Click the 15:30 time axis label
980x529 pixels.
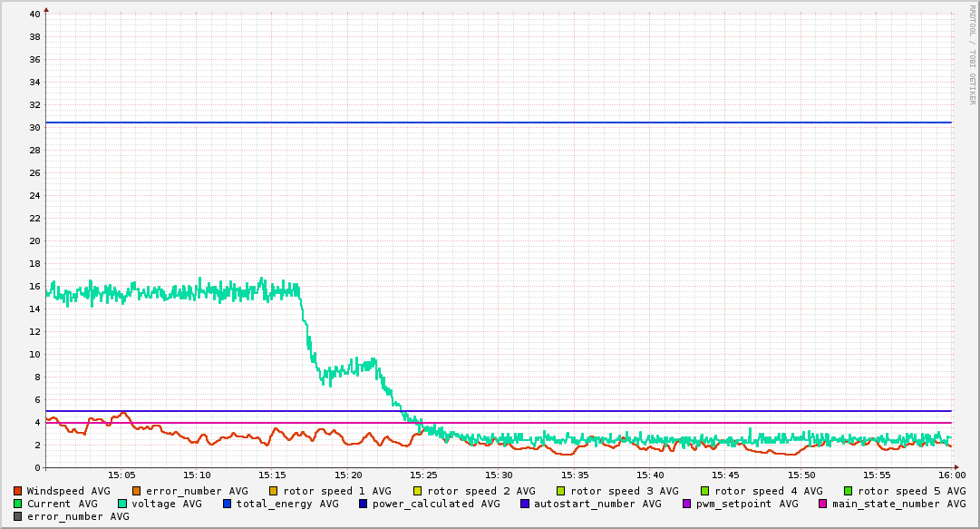(499, 475)
